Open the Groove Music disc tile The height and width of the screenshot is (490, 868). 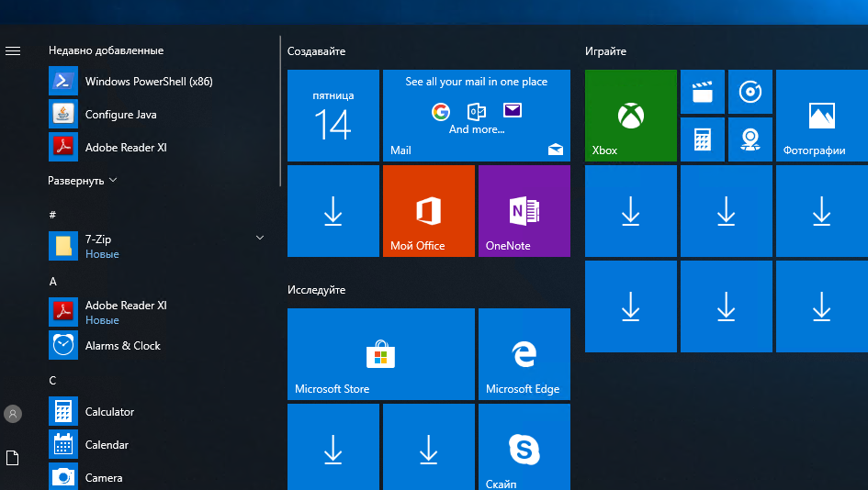click(x=750, y=92)
